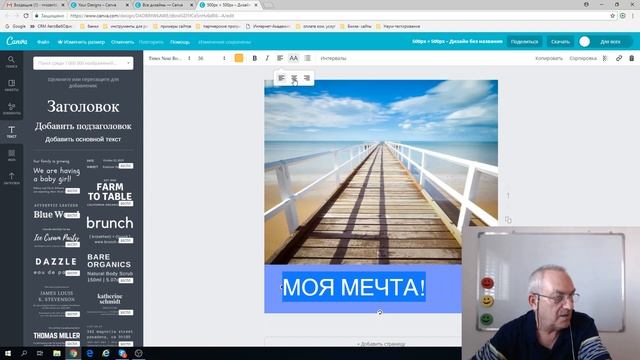640x360 pixels.
Task: Open the Layouts panel in sidebar
Action: pos(11,85)
